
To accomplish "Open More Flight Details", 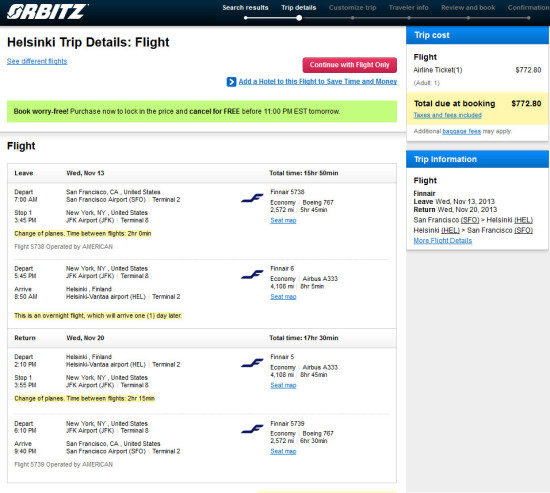I will click(x=443, y=241).
